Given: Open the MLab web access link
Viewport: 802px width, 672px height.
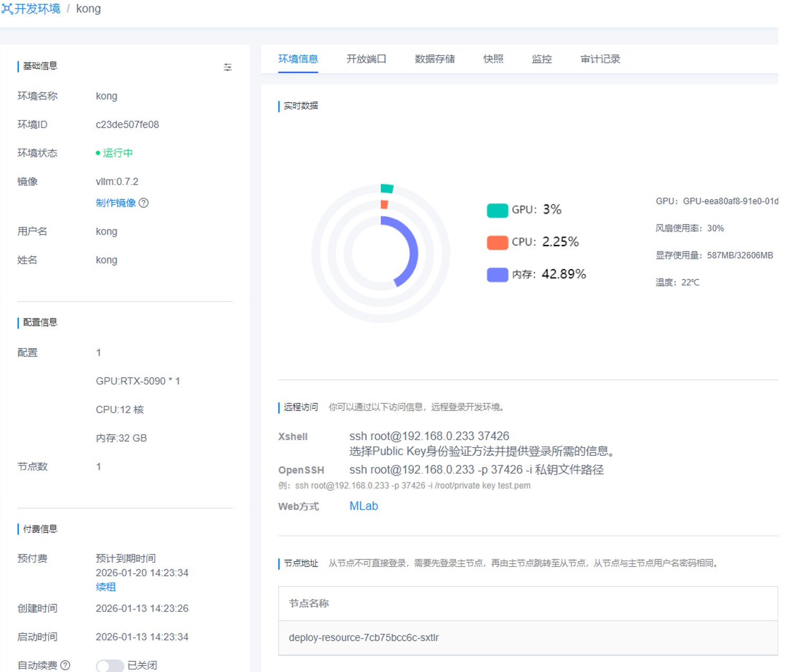Looking at the screenshot, I should tap(364, 506).
